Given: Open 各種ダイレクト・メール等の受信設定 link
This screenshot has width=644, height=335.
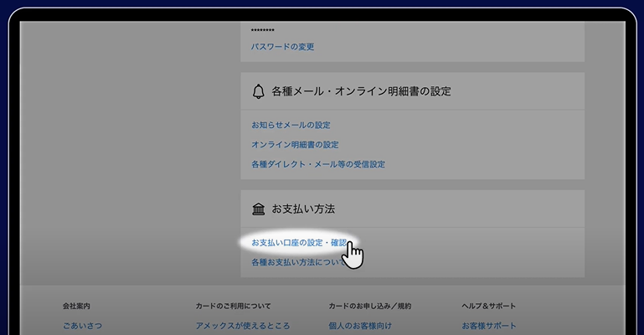Looking at the screenshot, I should (317, 164).
